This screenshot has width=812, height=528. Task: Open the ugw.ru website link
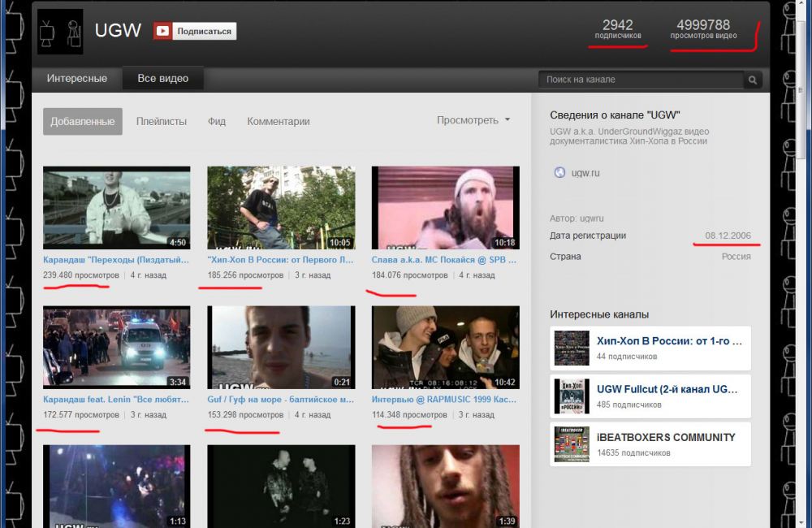[585, 173]
